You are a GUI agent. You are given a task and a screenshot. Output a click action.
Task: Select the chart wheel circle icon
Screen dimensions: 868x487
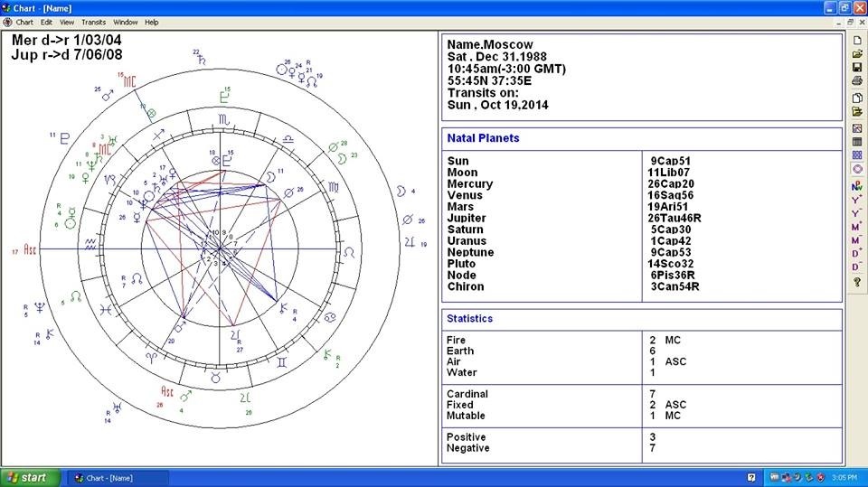point(857,168)
